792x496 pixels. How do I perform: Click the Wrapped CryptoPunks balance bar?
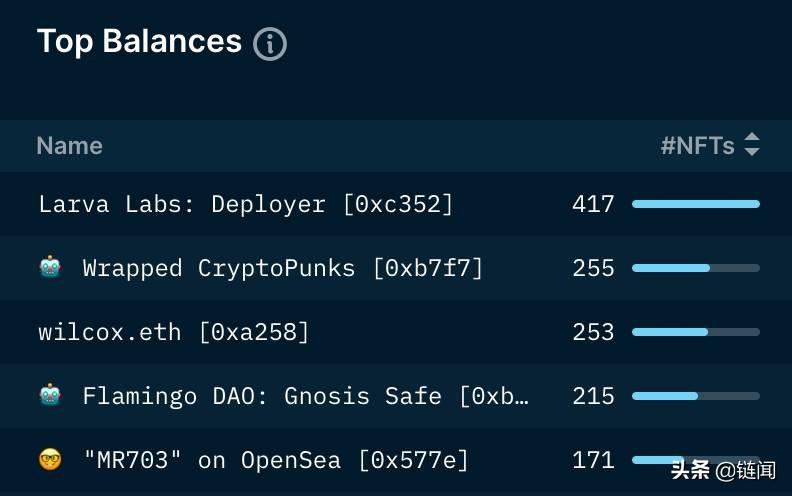click(695, 268)
